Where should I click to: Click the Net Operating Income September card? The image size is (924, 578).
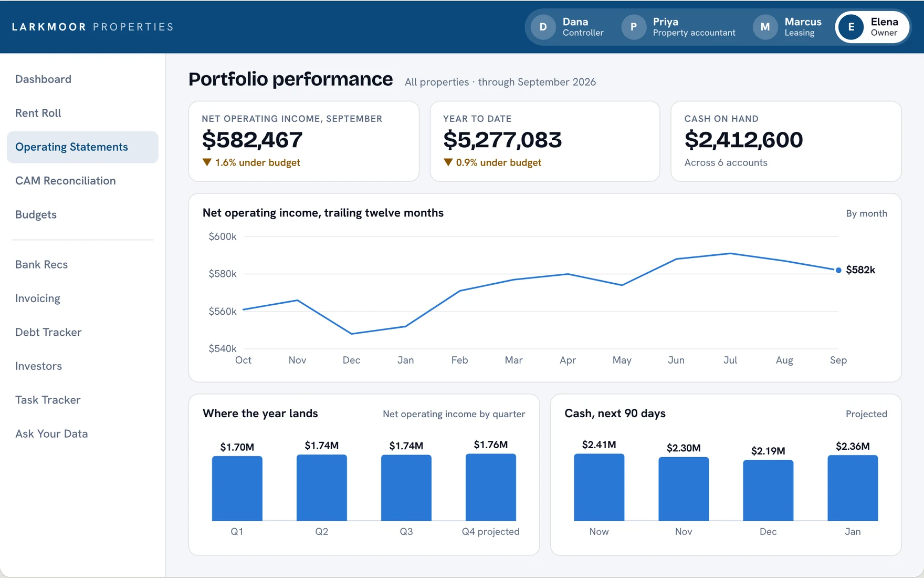(x=304, y=141)
